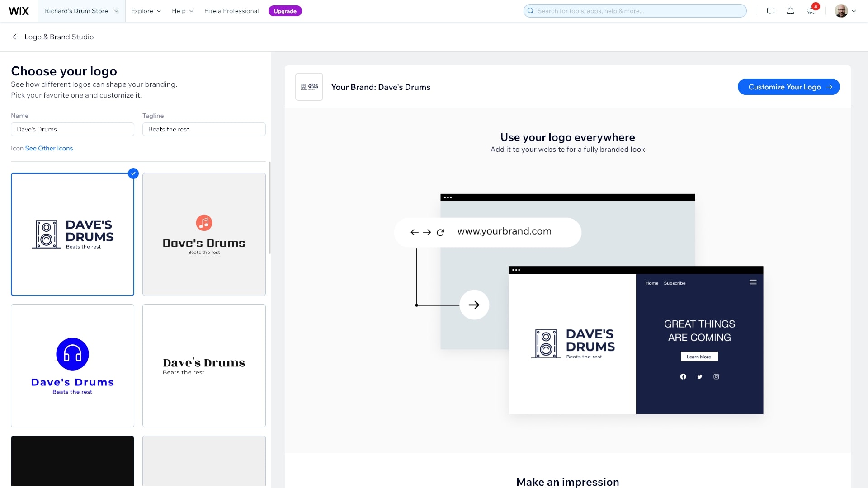The width and height of the screenshot is (868, 488).
Task: Click the search magnifier icon
Action: click(531, 11)
